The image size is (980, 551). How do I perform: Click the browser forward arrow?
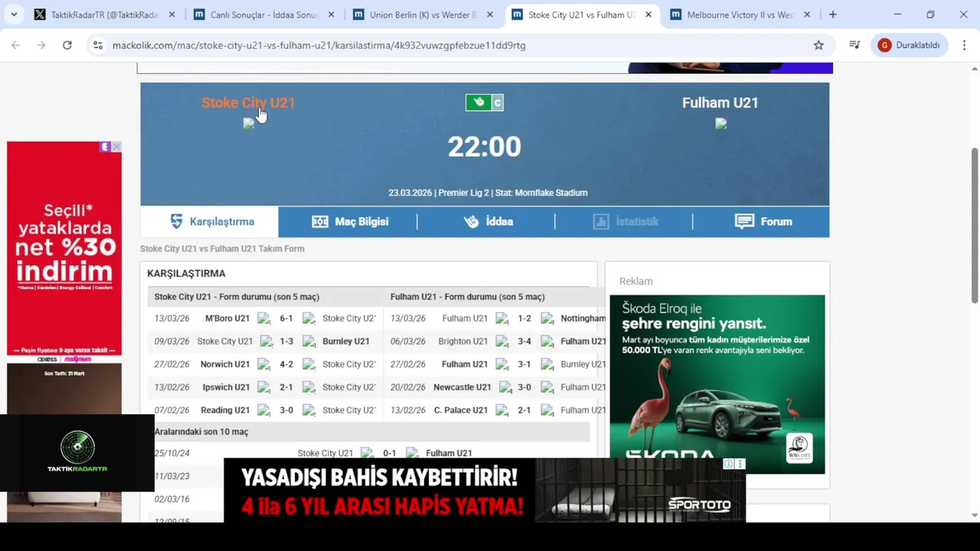pos(41,45)
